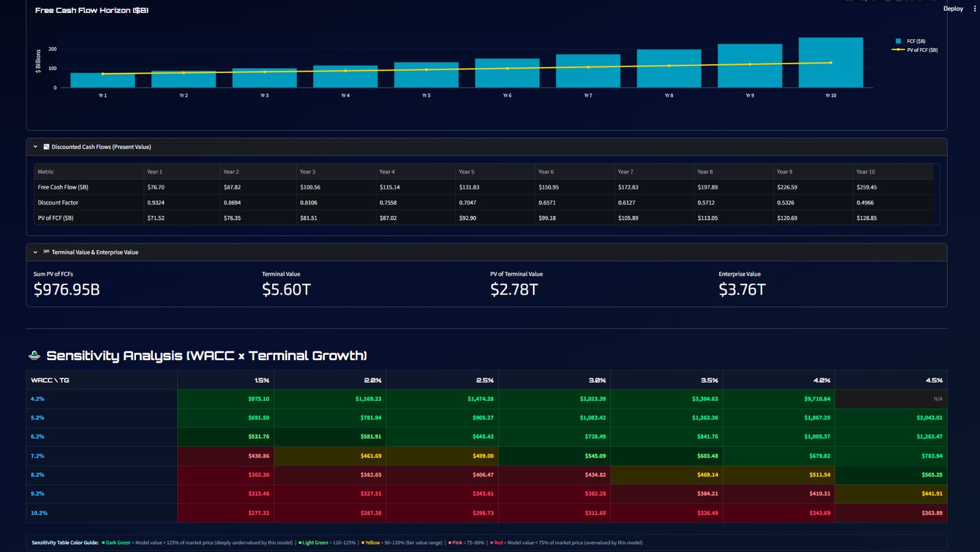
Task: Click the $565.25 sensitivity cell
Action: click(891, 475)
